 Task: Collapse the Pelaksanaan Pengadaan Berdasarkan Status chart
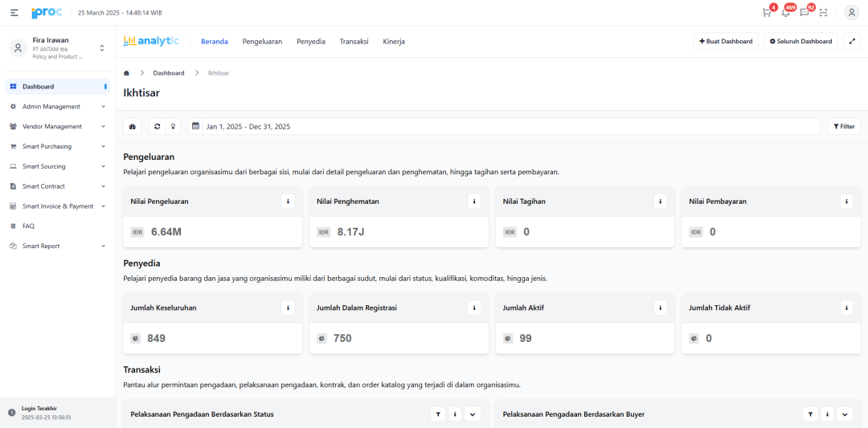click(473, 414)
